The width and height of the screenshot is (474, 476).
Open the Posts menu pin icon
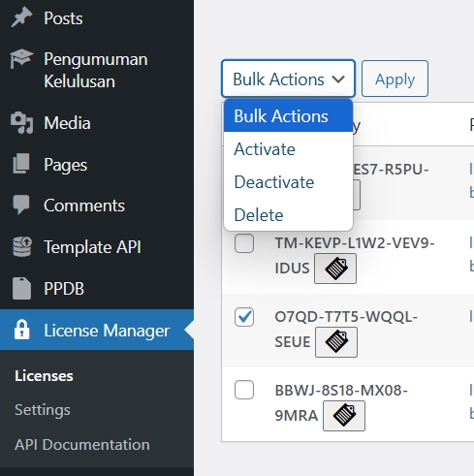[x=21, y=17]
